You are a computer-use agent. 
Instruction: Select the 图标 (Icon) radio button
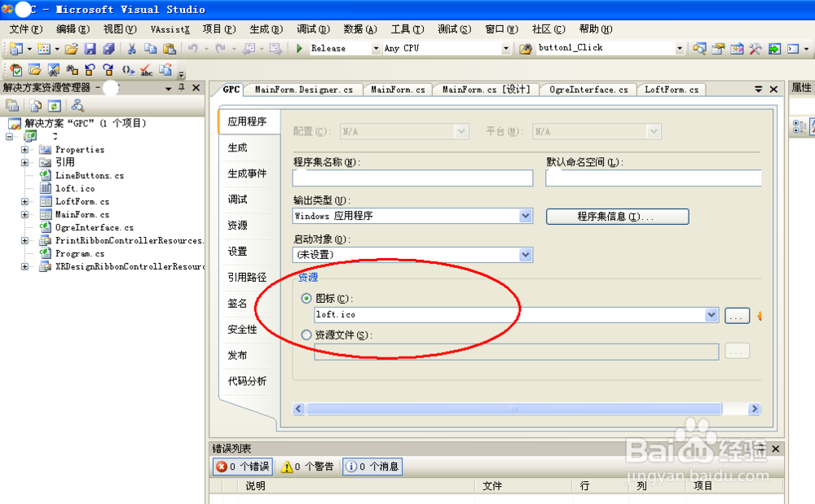coord(306,299)
